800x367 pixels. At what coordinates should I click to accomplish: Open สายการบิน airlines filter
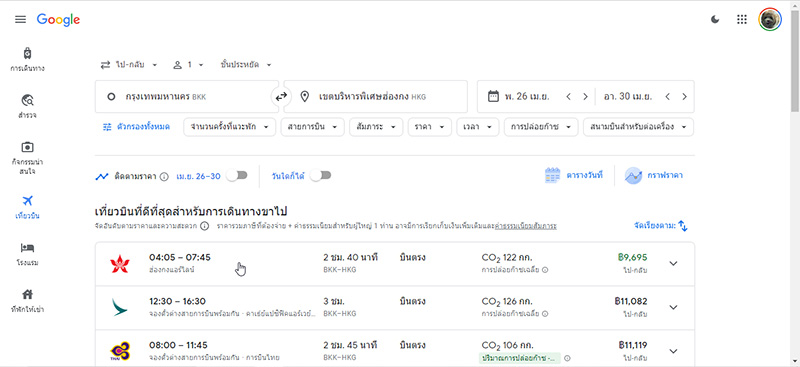312,127
